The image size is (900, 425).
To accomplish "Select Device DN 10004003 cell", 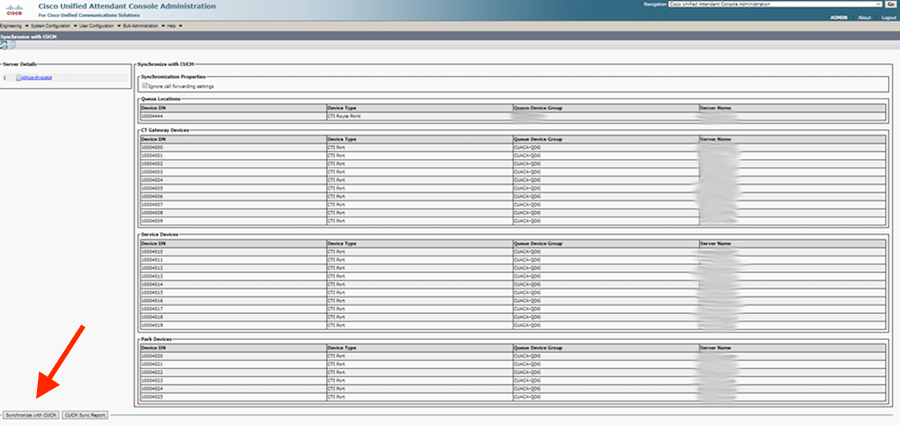I will tap(233, 172).
